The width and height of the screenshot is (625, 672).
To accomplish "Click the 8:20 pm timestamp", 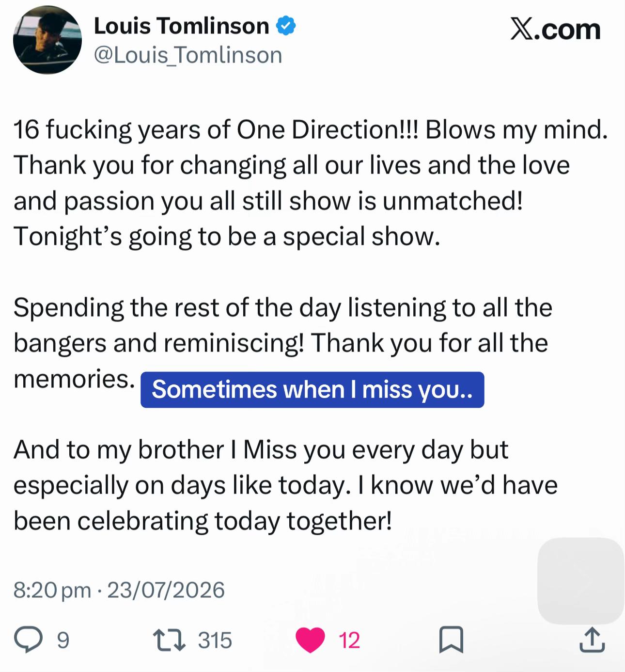I will (52, 590).
